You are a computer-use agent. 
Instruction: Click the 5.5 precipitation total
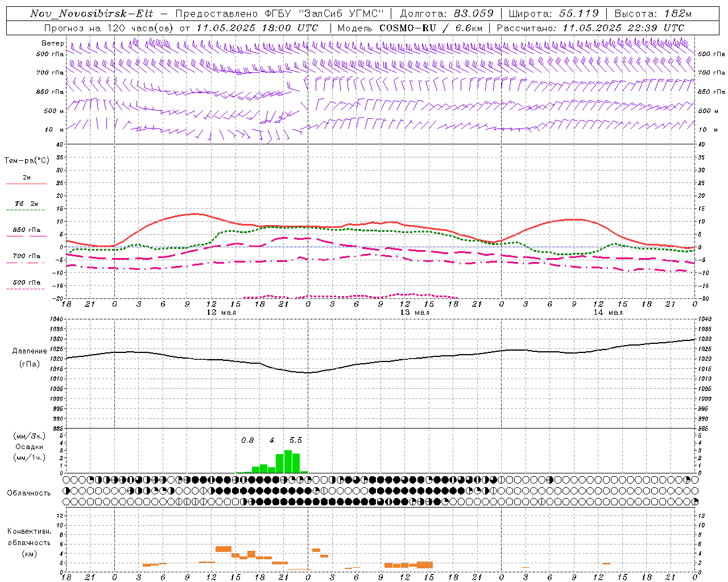click(x=296, y=440)
